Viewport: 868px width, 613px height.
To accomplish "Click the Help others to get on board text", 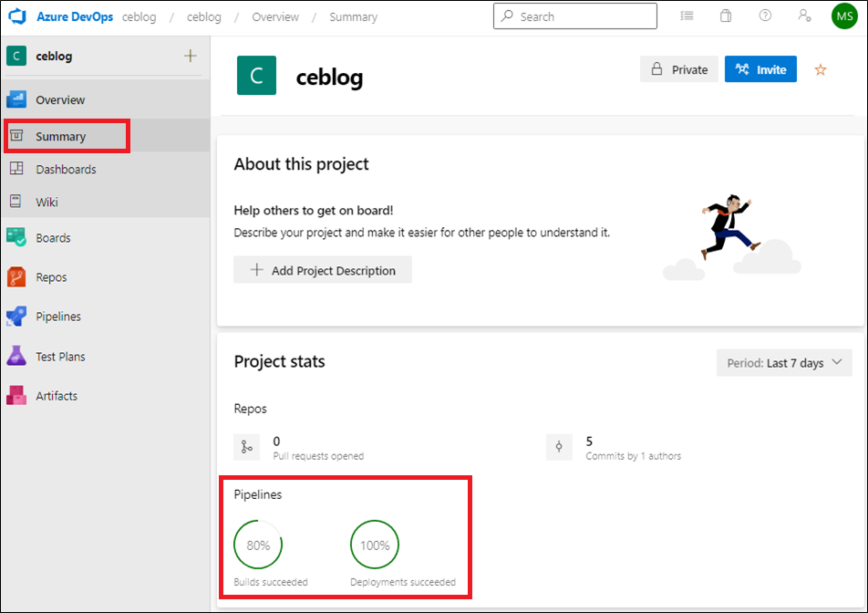I will point(314,211).
